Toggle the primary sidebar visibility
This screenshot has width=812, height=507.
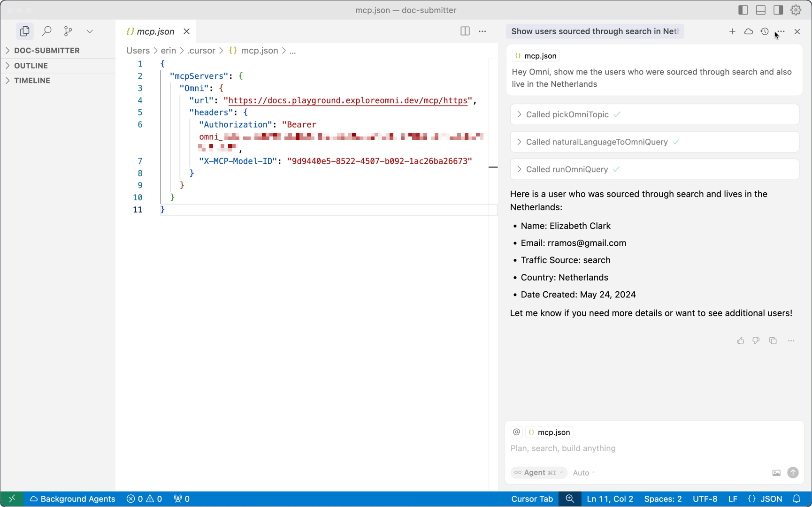[x=743, y=9]
